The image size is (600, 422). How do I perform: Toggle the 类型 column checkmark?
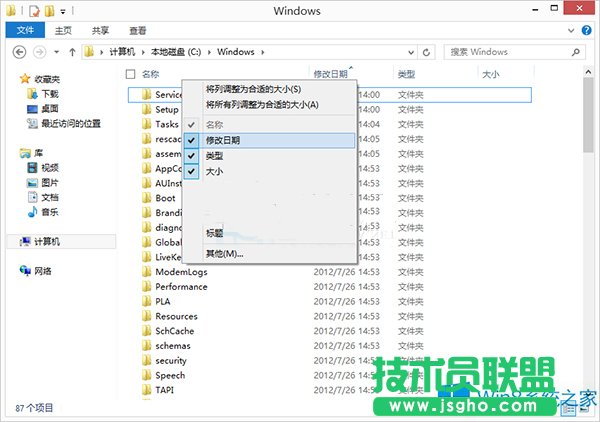point(191,156)
